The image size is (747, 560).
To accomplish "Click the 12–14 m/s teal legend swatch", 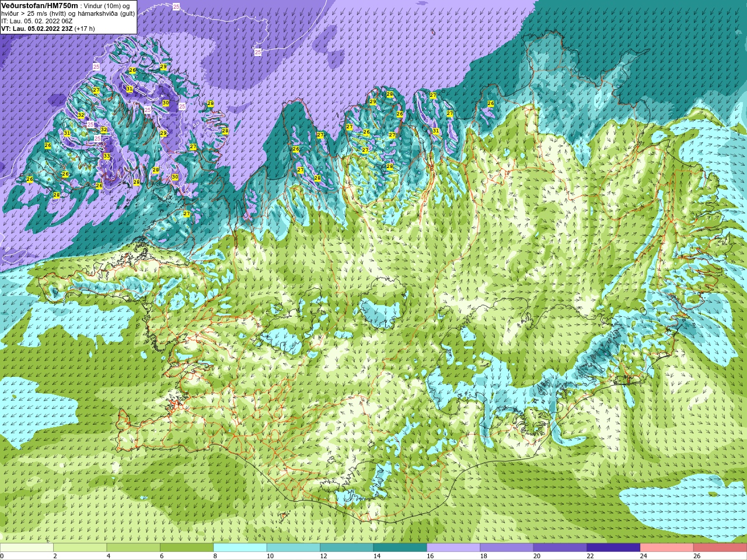I will (347, 548).
